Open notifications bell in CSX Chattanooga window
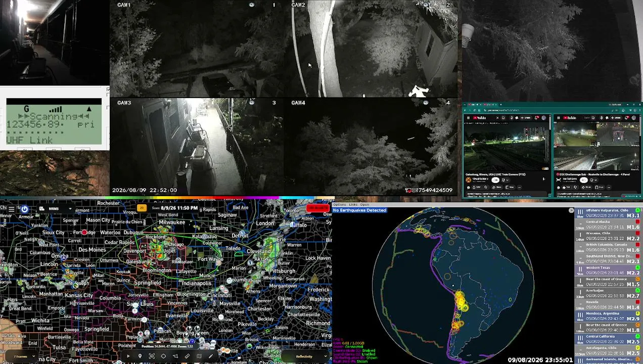This screenshot has height=364, width=643. tap(627, 118)
